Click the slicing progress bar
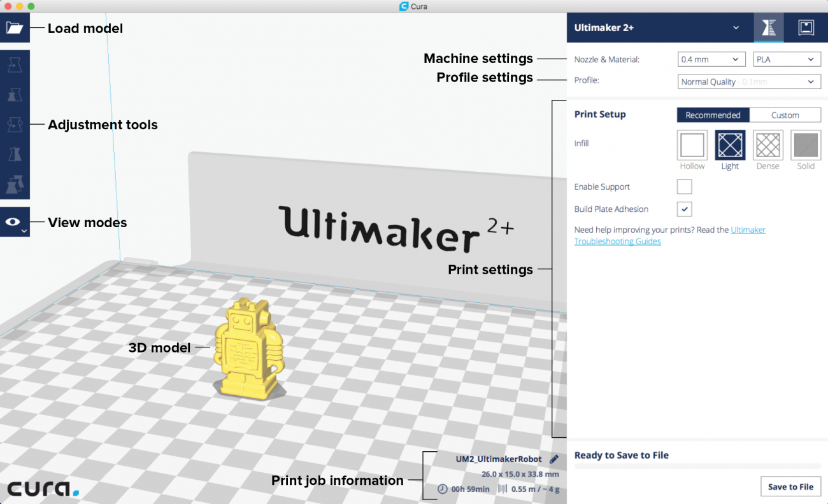The width and height of the screenshot is (828, 504). pyautogui.click(x=697, y=466)
